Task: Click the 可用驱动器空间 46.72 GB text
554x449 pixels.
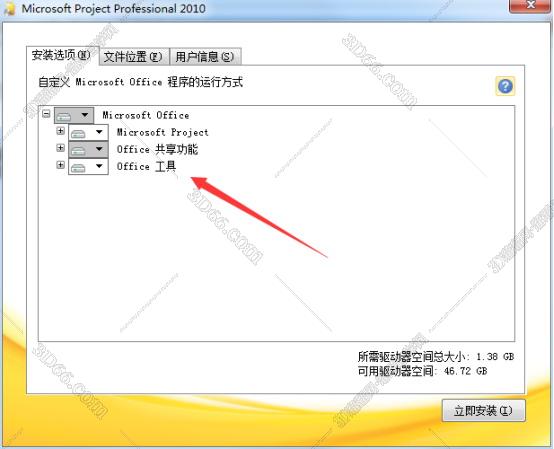Action: (x=423, y=371)
